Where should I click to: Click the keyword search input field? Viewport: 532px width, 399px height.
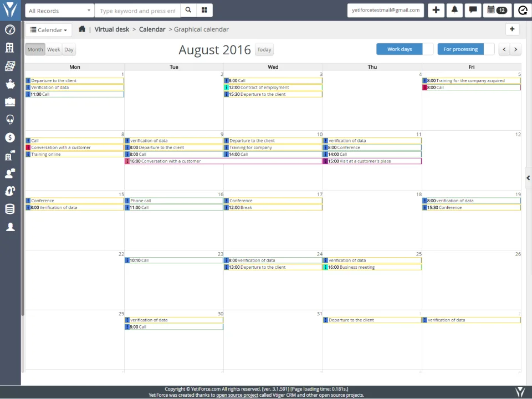click(x=138, y=11)
